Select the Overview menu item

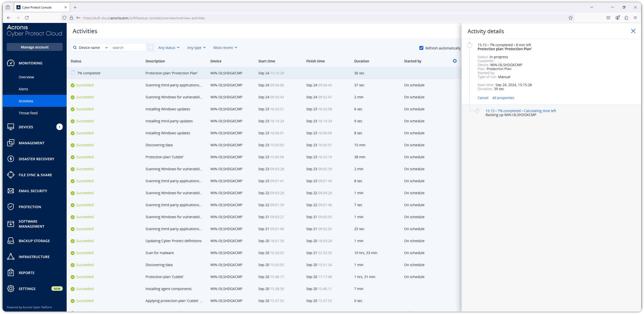pos(26,77)
